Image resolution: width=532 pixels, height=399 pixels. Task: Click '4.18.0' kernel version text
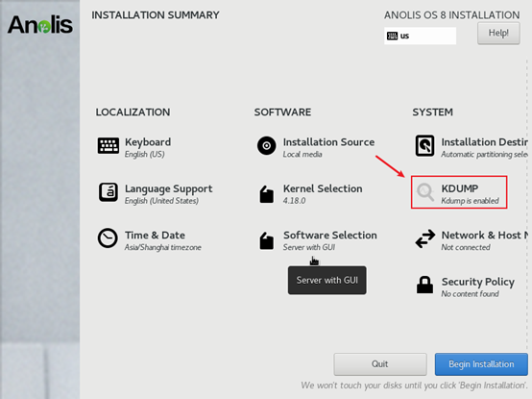click(294, 201)
